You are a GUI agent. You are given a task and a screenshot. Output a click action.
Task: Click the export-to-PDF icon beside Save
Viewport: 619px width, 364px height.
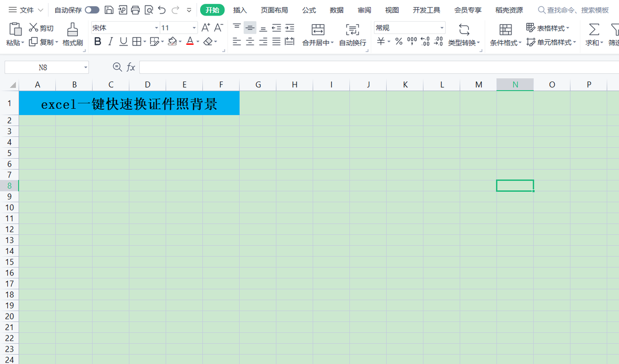[x=122, y=10]
